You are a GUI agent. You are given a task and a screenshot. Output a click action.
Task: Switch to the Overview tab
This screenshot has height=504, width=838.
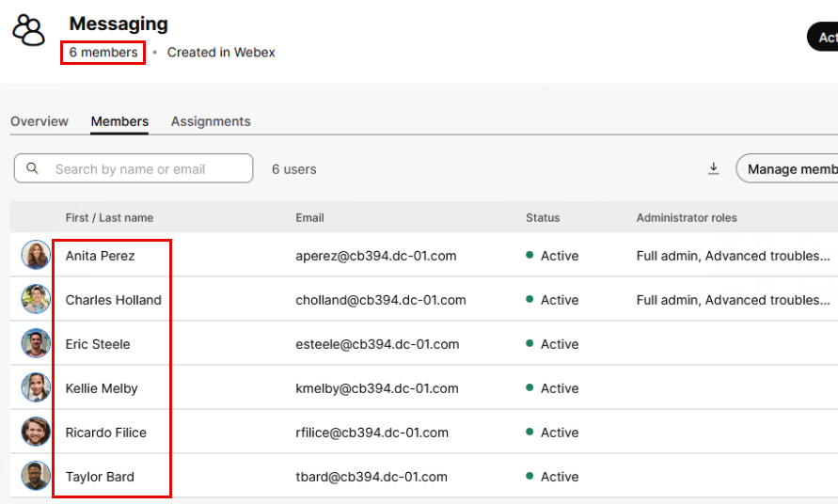tap(40, 121)
